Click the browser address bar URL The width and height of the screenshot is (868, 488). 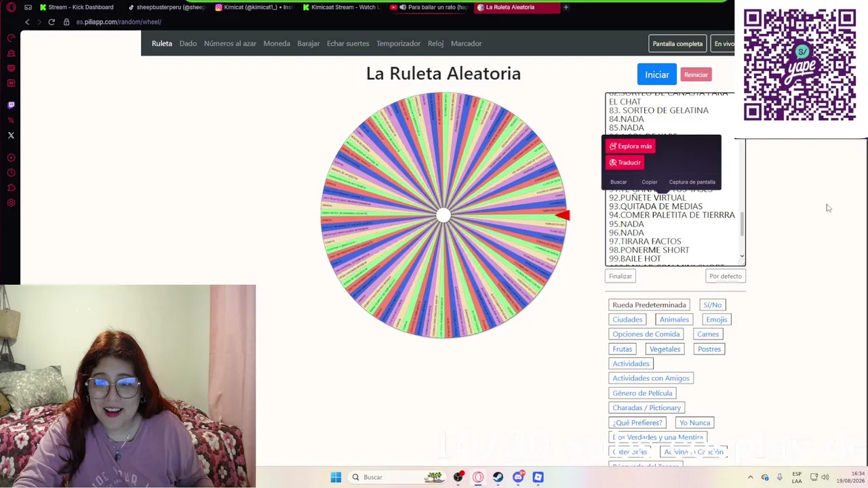pyautogui.click(x=119, y=22)
